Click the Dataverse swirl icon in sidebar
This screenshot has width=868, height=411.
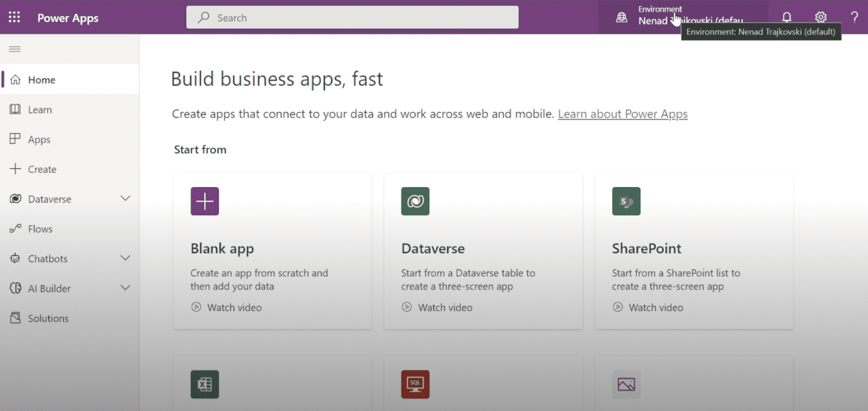[x=15, y=199]
